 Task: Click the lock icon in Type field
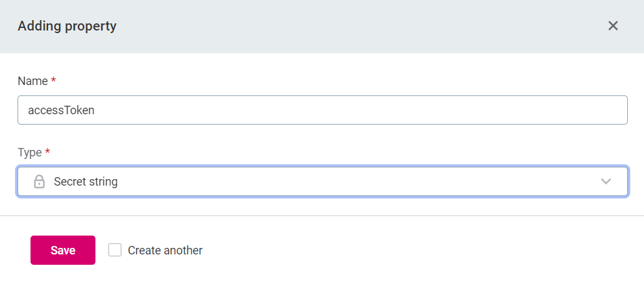(x=39, y=182)
